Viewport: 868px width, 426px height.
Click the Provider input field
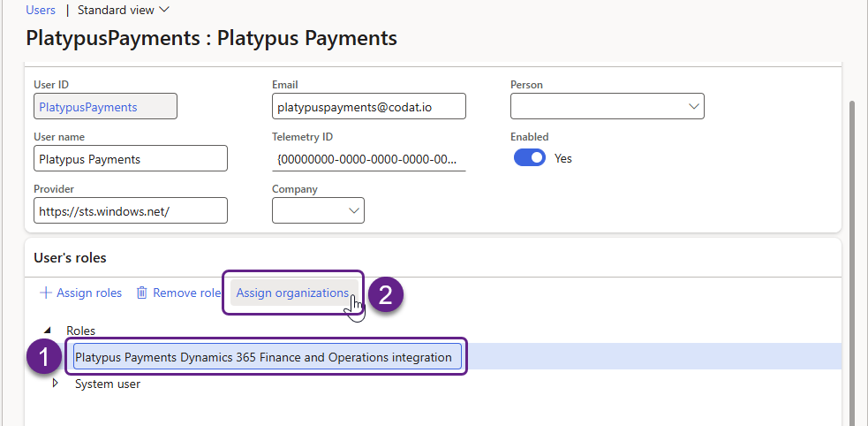click(x=130, y=210)
